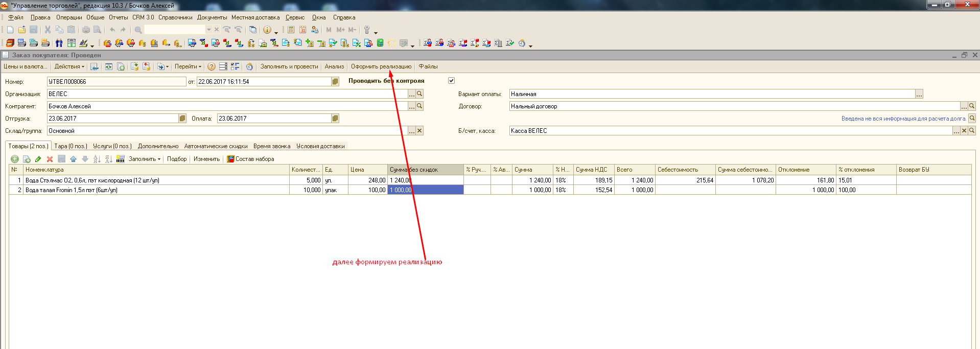The image size is (980, 349).
Task: Click the magnifier icon next to Контрагент
Action: [x=419, y=106]
